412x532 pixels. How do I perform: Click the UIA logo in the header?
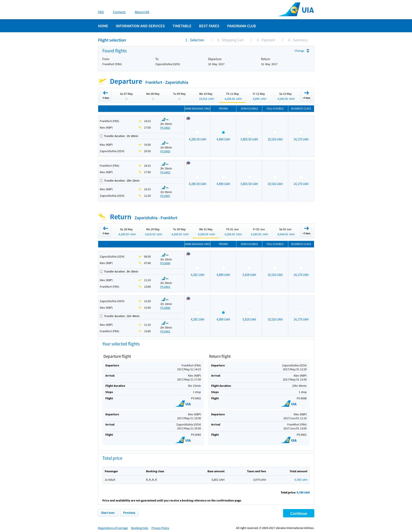click(x=296, y=10)
